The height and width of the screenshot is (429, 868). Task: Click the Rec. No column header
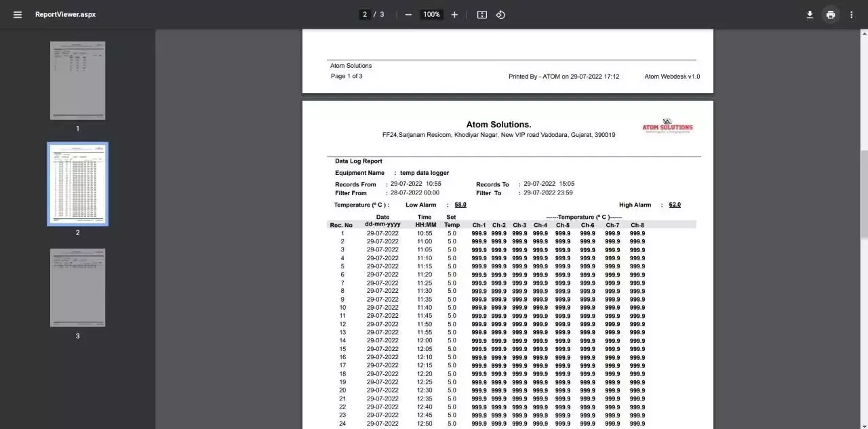[341, 225]
